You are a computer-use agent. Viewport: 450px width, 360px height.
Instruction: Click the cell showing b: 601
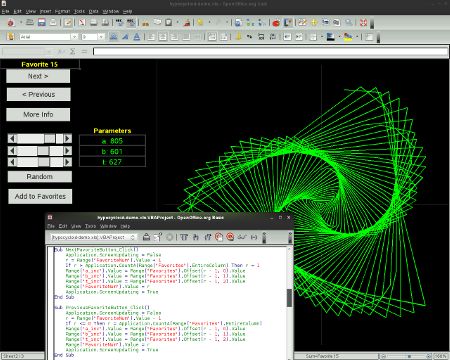click(x=112, y=151)
